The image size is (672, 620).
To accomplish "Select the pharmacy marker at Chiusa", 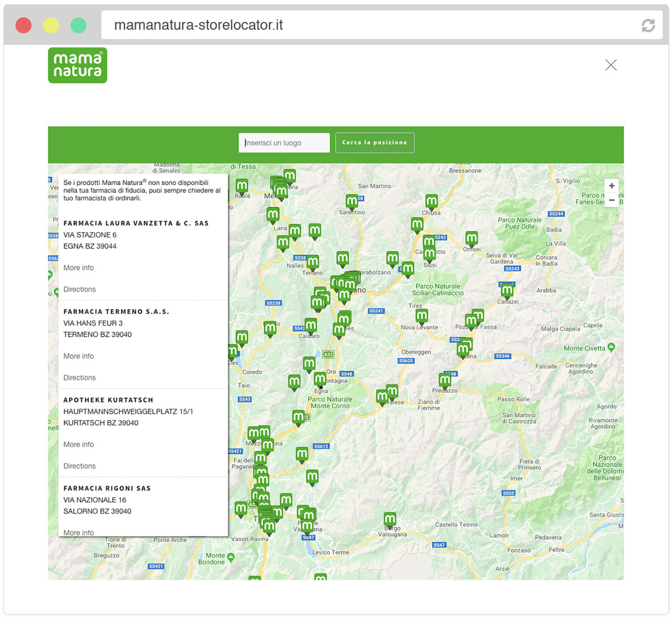I will tap(431, 201).
